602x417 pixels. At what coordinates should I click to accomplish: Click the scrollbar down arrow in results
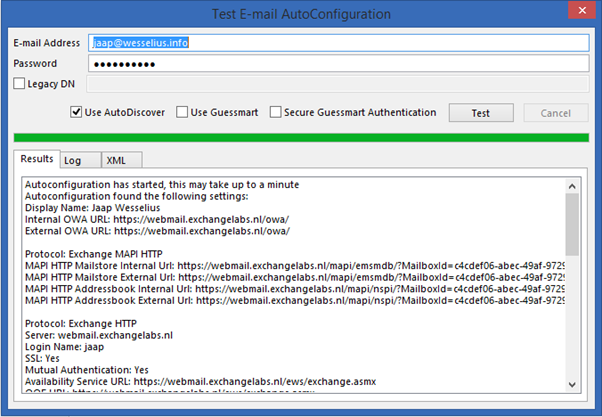[x=572, y=384]
